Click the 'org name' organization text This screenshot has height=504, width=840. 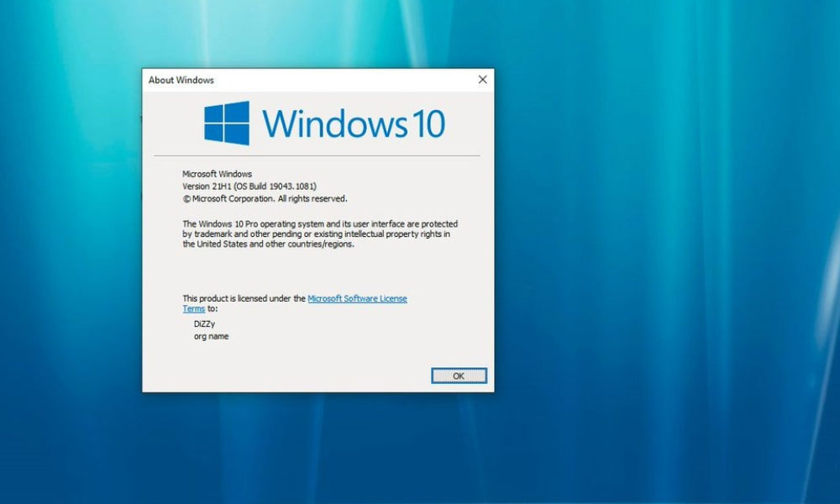211,336
